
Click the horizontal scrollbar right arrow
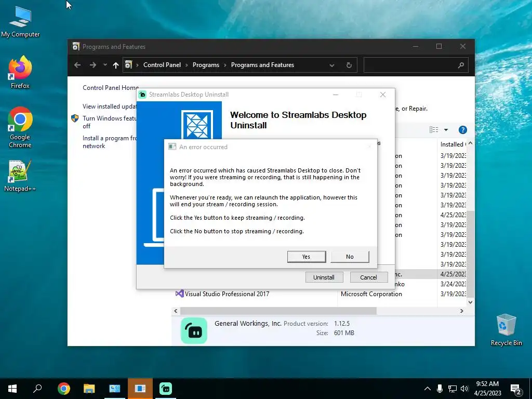(462, 311)
